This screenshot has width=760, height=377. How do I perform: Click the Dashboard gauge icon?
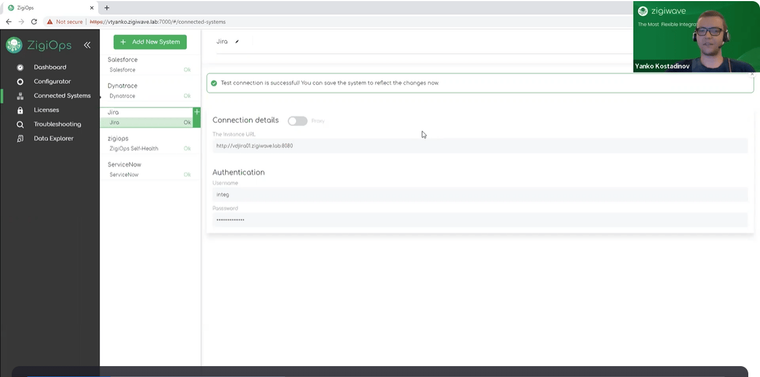coord(20,68)
